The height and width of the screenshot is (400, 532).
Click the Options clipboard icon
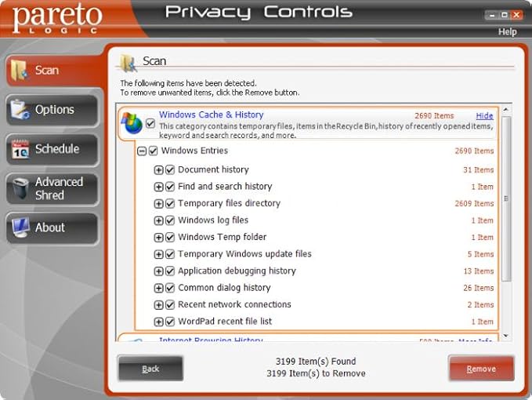point(20,110)
